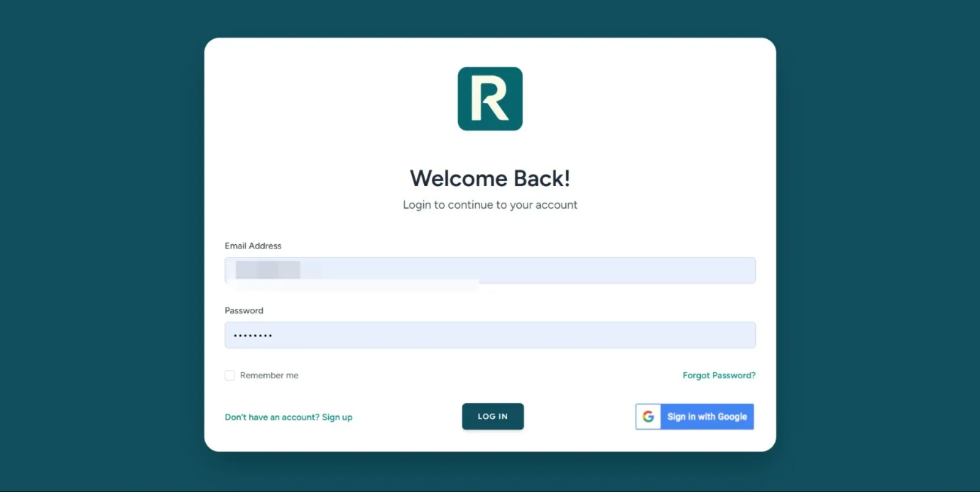Click the Google G logo icon
980x492 pixels.
tap(648, 417)
